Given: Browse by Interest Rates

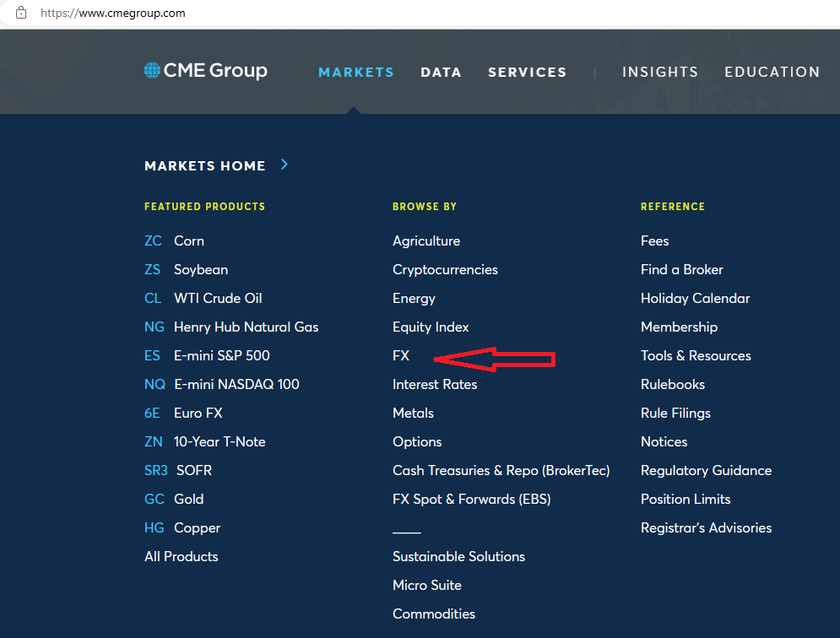Looking at the screenshot, I should click(x=435, y=385).
